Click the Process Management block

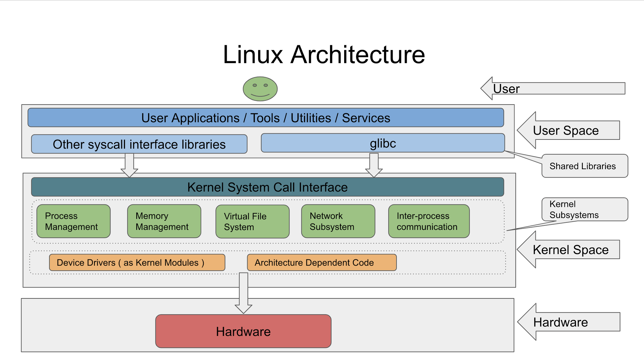73,221
